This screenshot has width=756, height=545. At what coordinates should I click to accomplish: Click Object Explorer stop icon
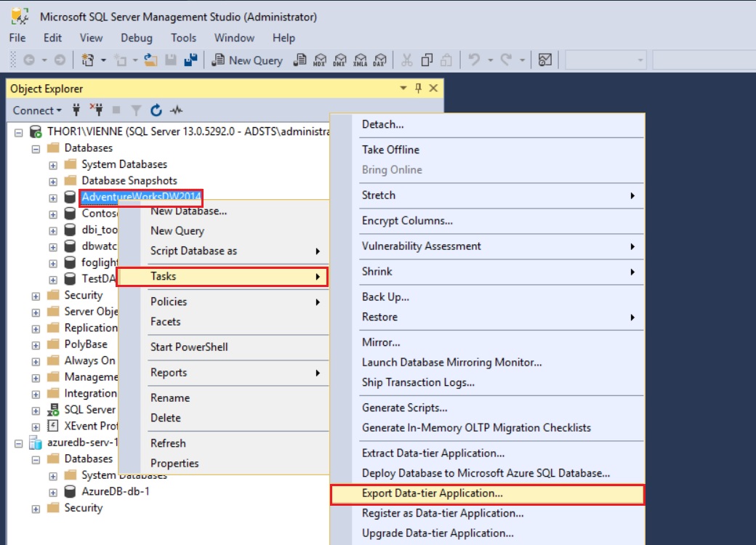coord(116,110)
